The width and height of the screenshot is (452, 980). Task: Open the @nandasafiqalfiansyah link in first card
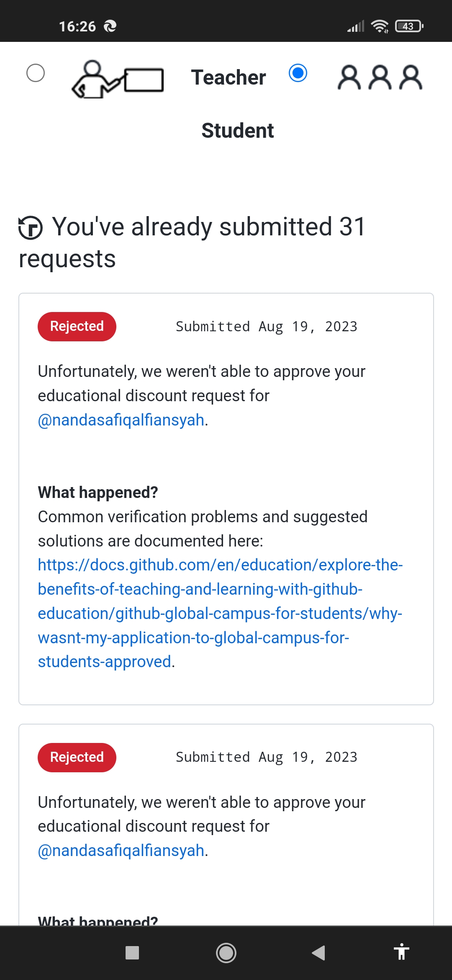(x=121, y=419)
